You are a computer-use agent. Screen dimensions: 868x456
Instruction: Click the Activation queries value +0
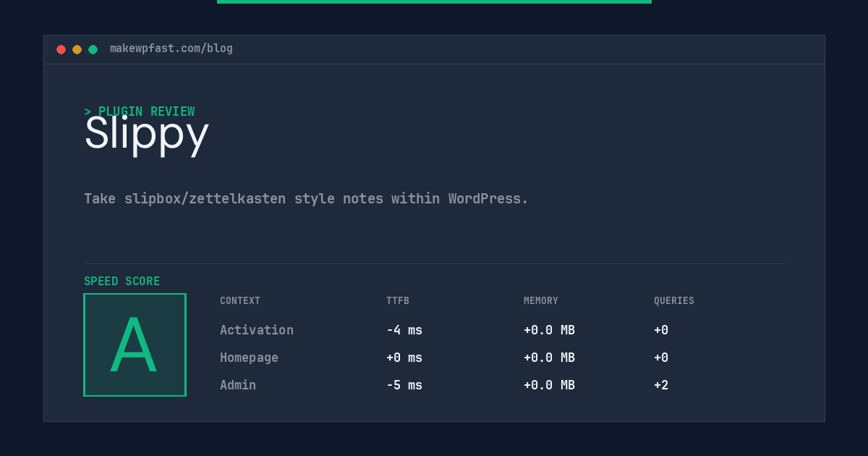click(661, 330)
